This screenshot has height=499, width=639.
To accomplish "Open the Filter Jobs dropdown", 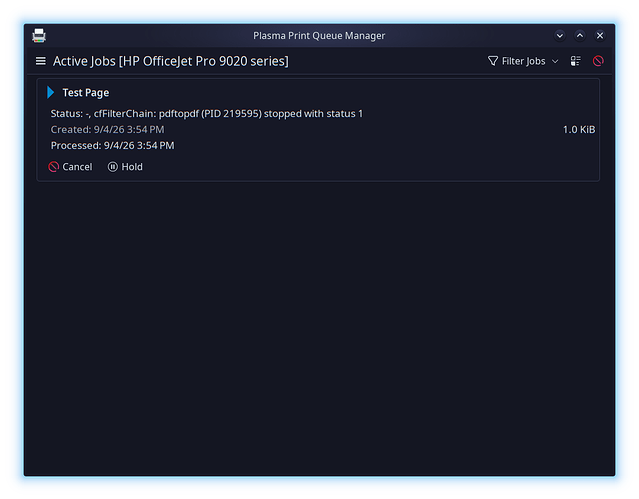I will 523,61.
